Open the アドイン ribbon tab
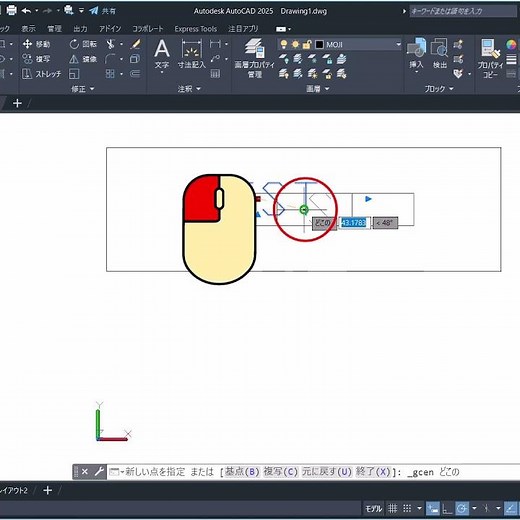This screenshot has width=520, height=520. tap(110, 29)
